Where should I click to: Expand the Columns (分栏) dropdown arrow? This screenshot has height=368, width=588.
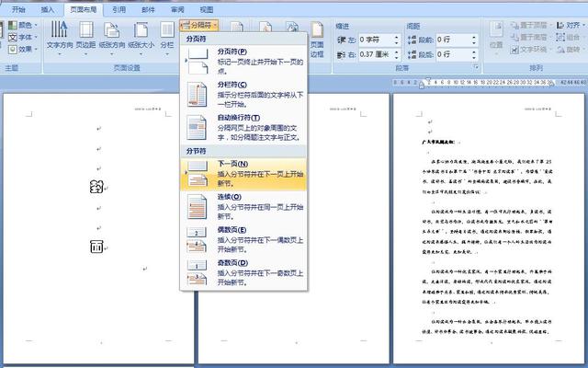(167, 53)
